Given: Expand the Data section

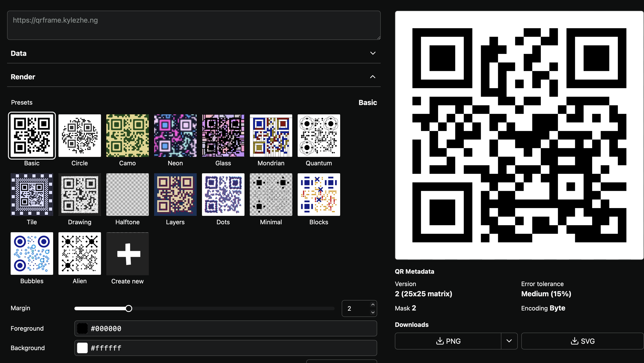Looking at the screenshot, I should pos(372,53).
